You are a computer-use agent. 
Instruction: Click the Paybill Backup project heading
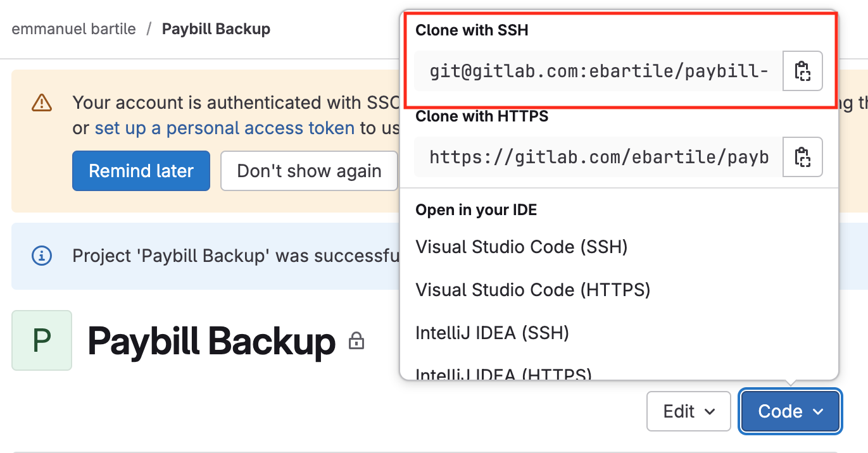coord(211,342)
